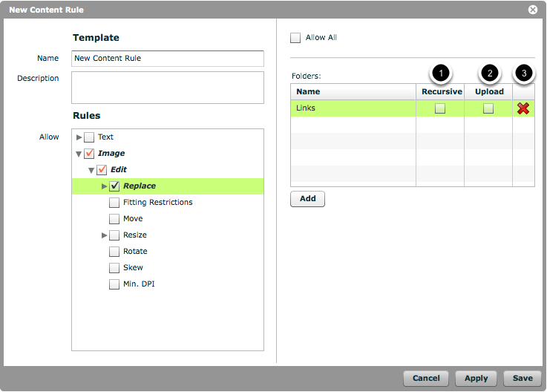Click the Add folder button
The width and height of the screenshot is (547, 392).
307,199
